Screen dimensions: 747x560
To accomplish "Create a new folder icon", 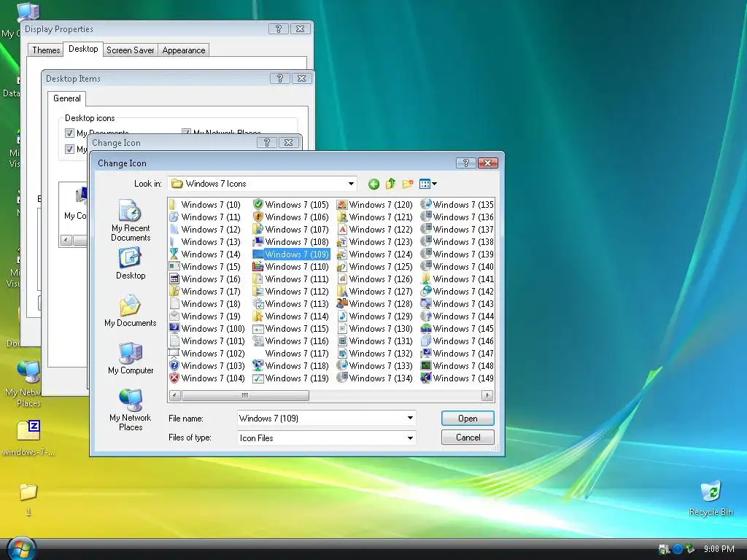I will 407,184.
